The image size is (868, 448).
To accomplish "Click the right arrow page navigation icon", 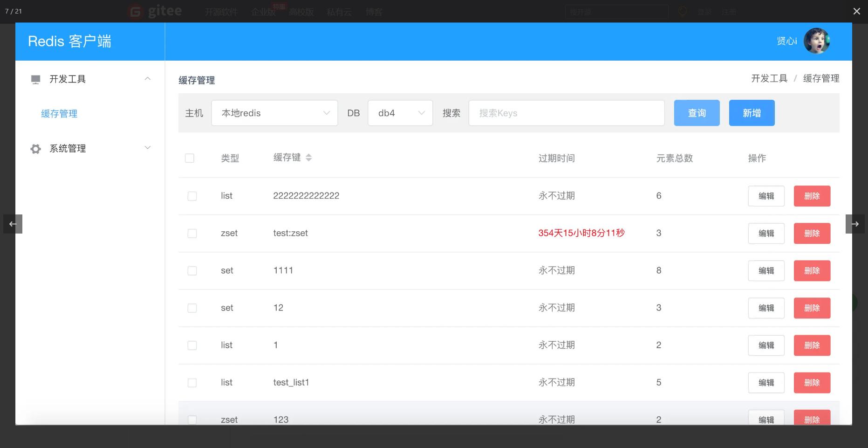I will [855, 224].
